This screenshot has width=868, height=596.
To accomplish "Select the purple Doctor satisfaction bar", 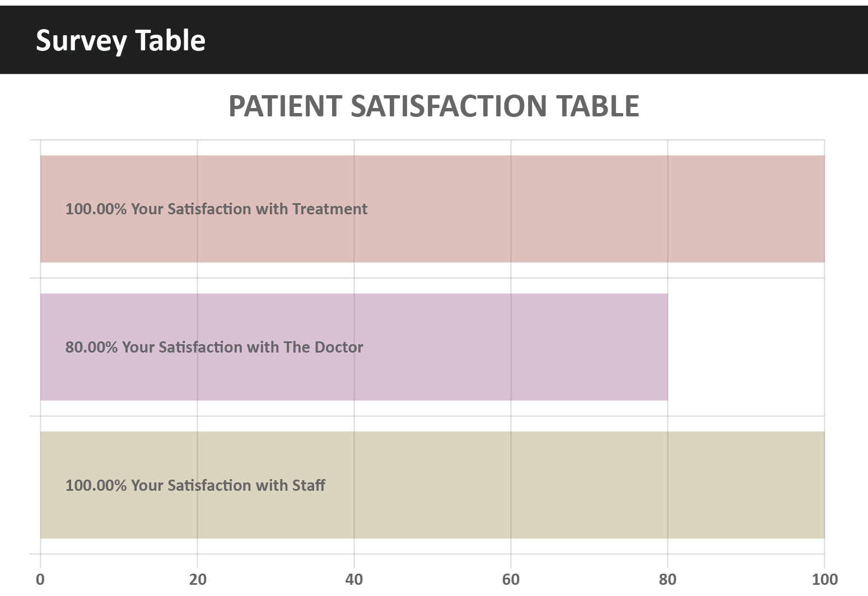I will point(504,347).
